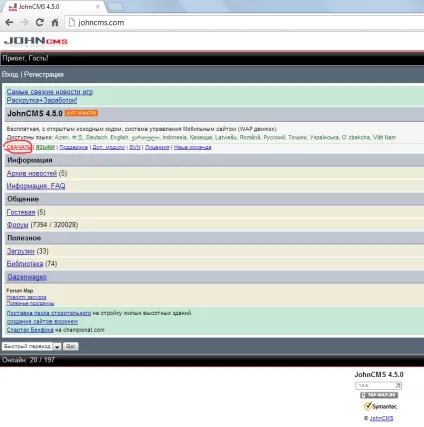Open the Регистрация link
This screenshot has height=427, width=424.
(x=44, y=74)
